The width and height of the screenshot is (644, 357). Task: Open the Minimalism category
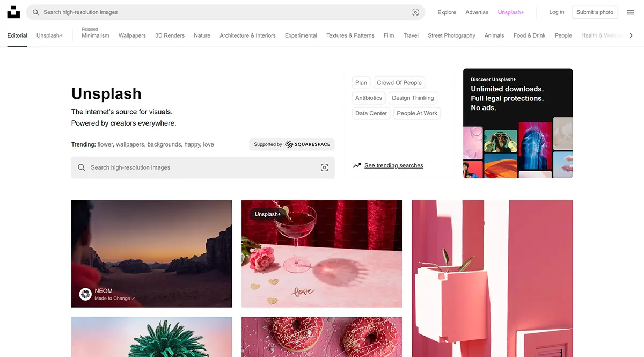click(x=96, y=35)
